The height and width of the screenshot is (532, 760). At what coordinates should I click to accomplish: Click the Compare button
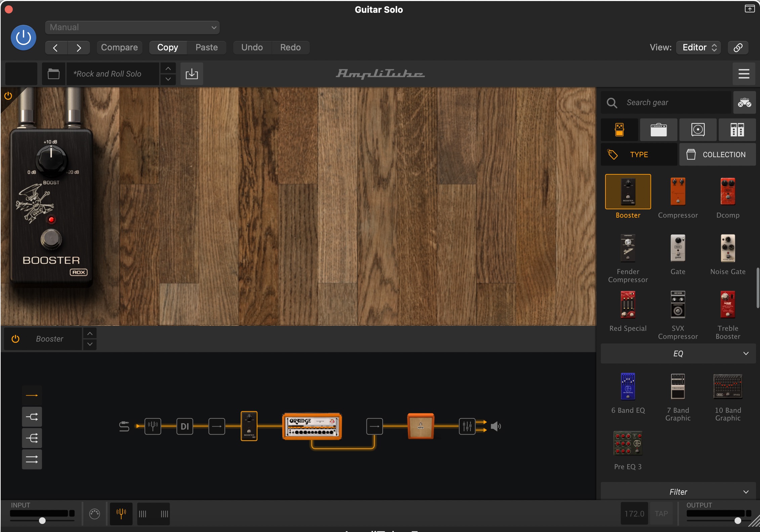[119, 47]
